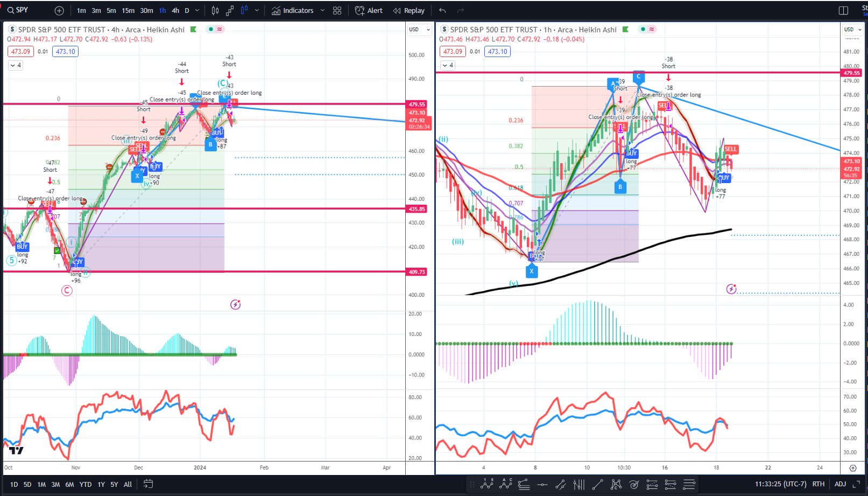Screen dimensions: 868x496
Task: Switch to the 1m timeframe
Action: pyautogui.click(x=81, y=11)
